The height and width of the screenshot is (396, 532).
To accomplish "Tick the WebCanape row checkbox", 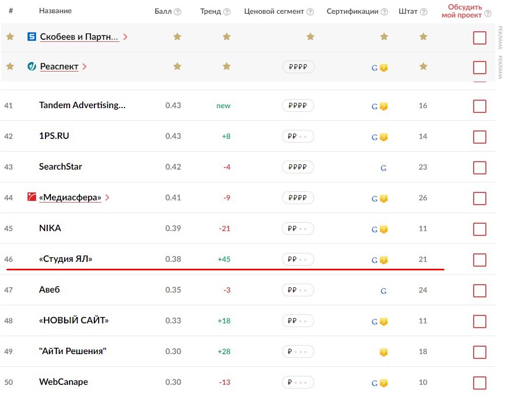I will click(x=479, y=383).
